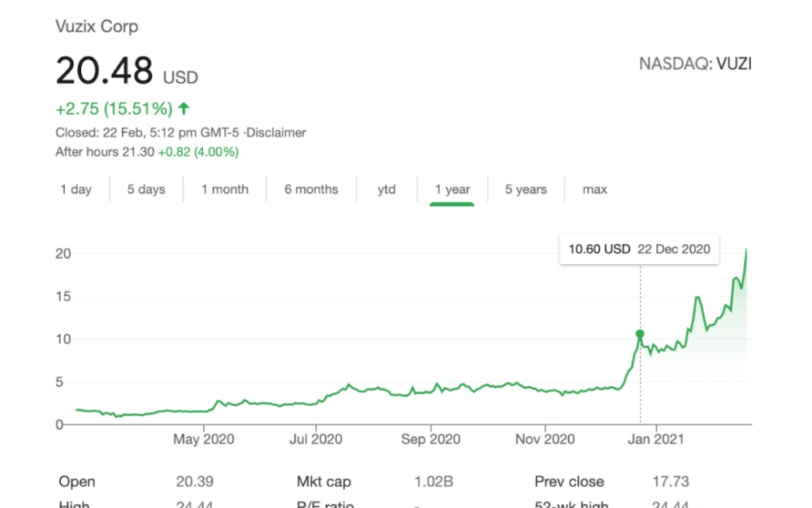
Task: Click the 15 label on the price axis
Action: pos(63,297)
